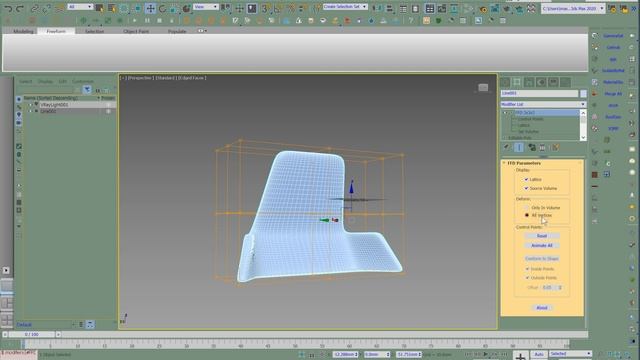
Task: Open the Modifier List dropdown
Action: tap(543, 104)
